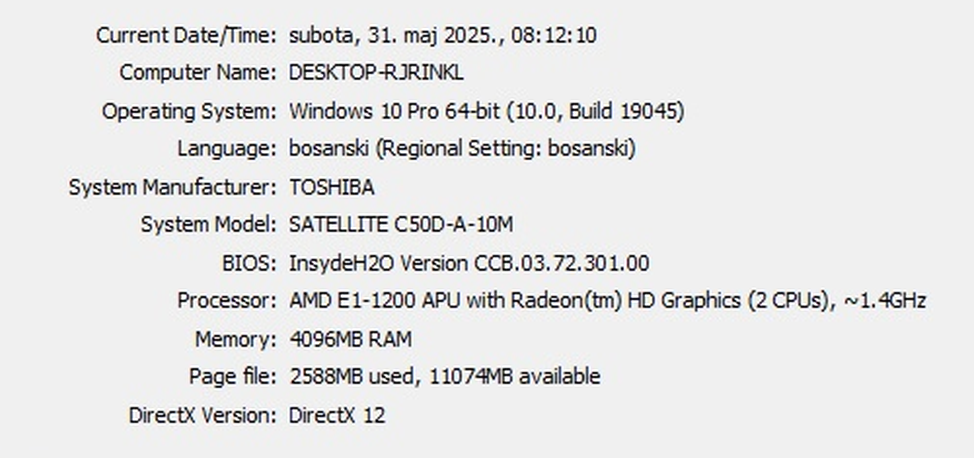Click the BIOS label
The width and height of the screenshot is (974, 458).
tap(249, 263)
